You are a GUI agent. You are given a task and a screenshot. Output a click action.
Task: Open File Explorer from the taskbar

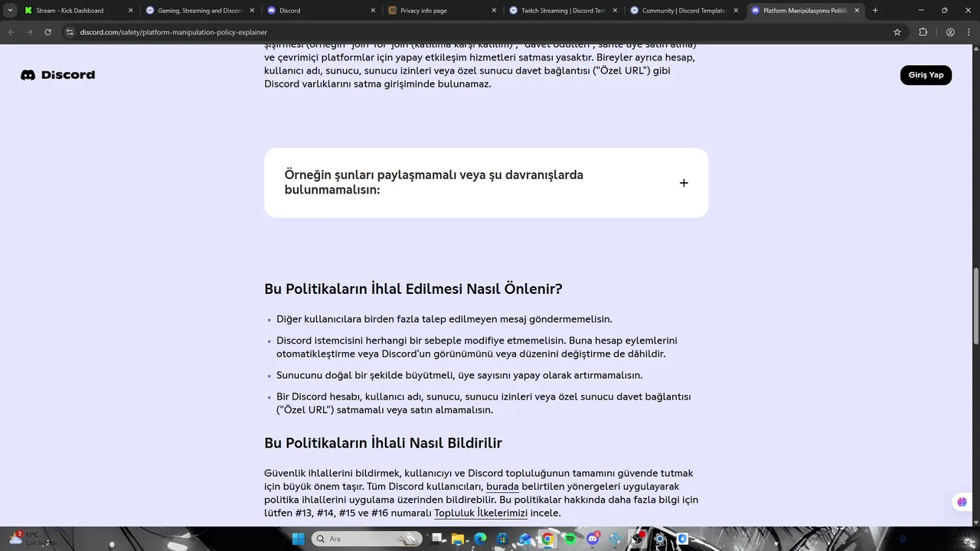coord(458,539)
